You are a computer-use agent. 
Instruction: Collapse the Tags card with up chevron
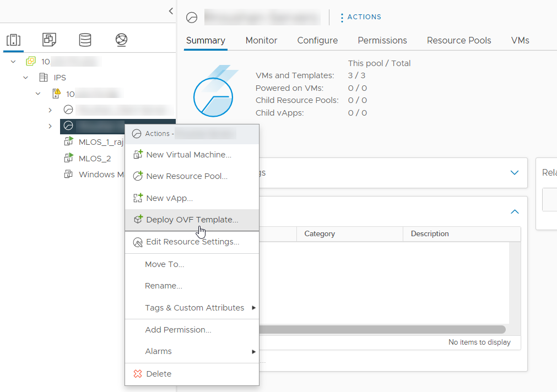pyautogui.click(x=515, y=211)
